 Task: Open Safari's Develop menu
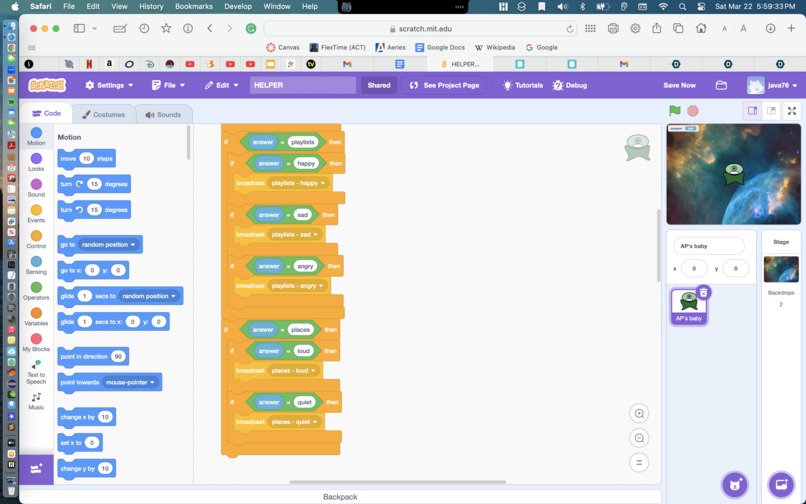pos(238,7)
